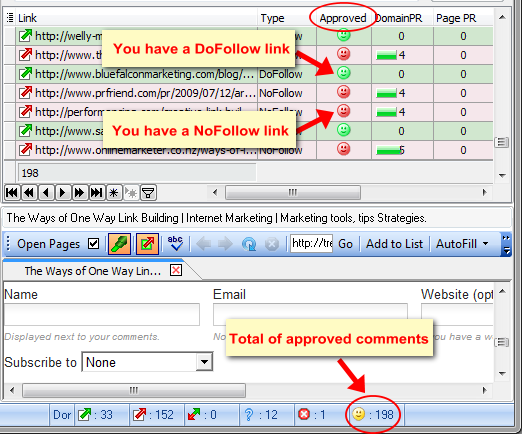Sort by Approved column header

pyautogui.click(x=343, y=18)
